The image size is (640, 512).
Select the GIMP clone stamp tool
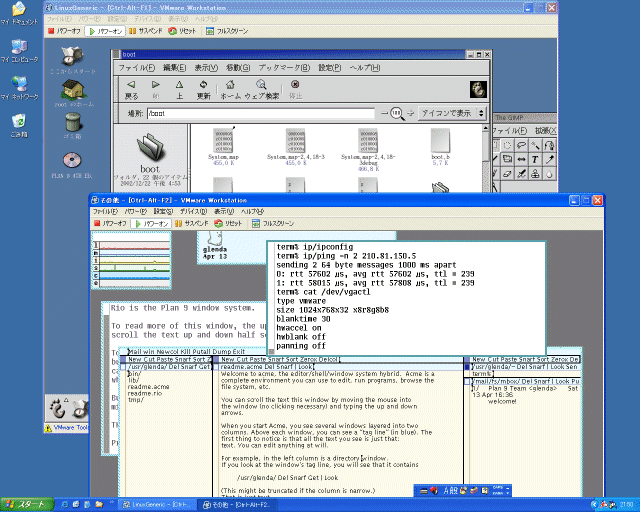(535, 174)
